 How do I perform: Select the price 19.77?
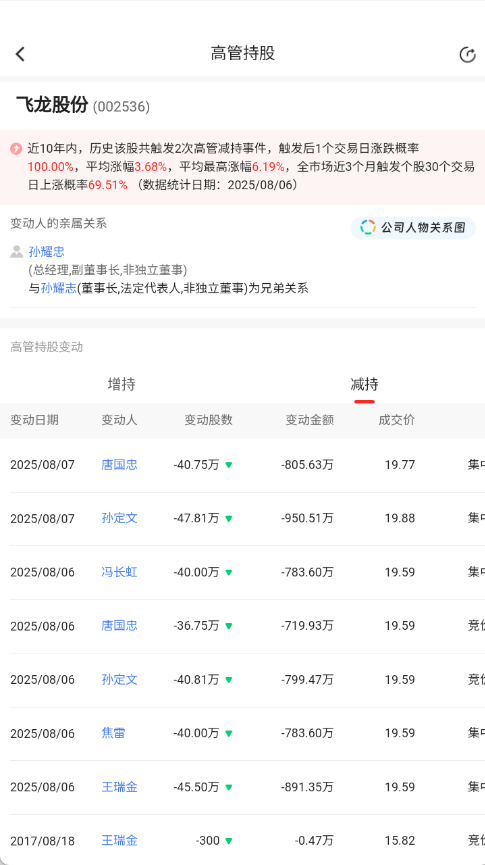click(400, 465)
